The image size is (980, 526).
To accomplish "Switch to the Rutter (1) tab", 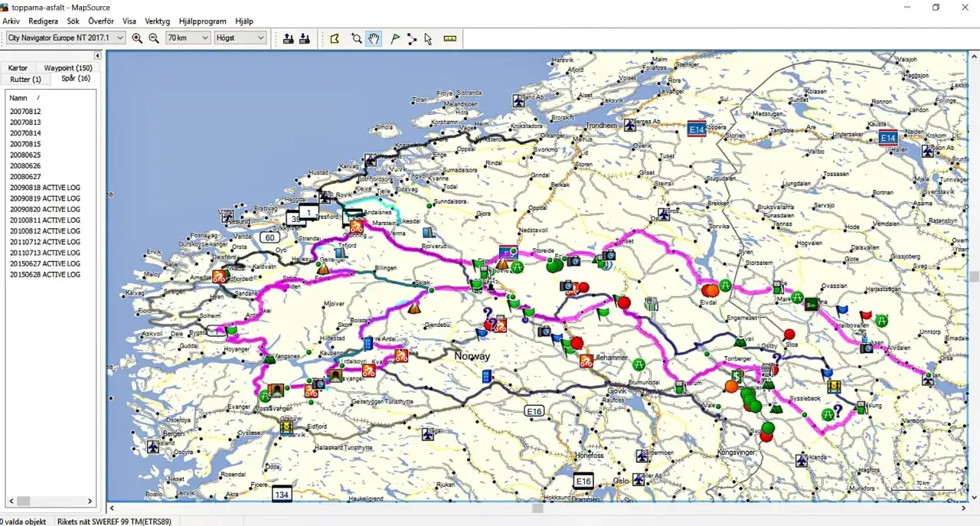I will [x=26, y=79].
